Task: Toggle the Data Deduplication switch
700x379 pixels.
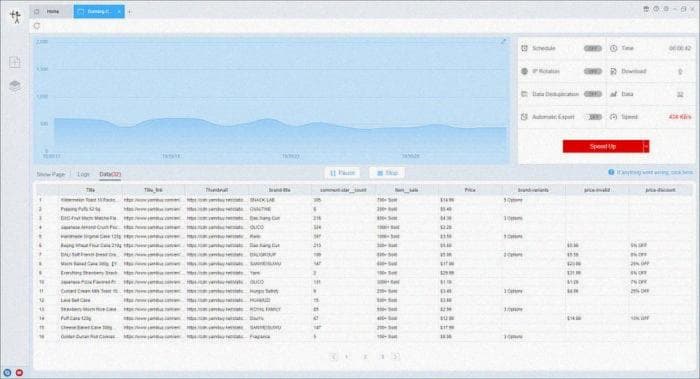Action: [593, 94]
